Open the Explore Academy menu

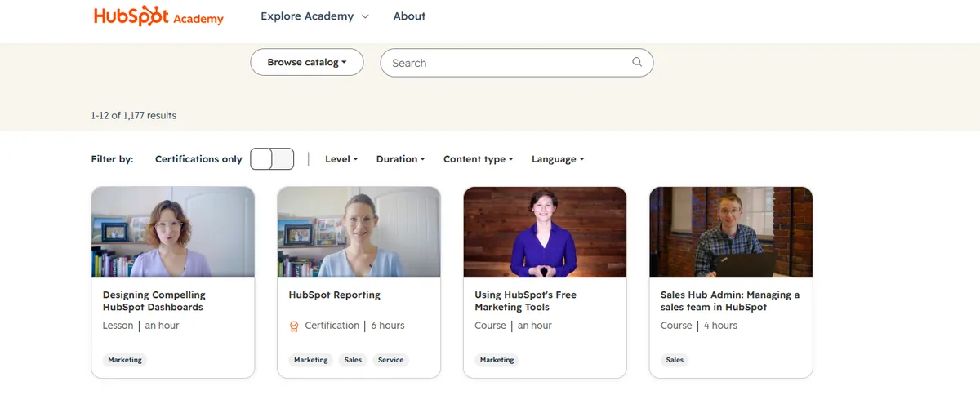point(314,16)
